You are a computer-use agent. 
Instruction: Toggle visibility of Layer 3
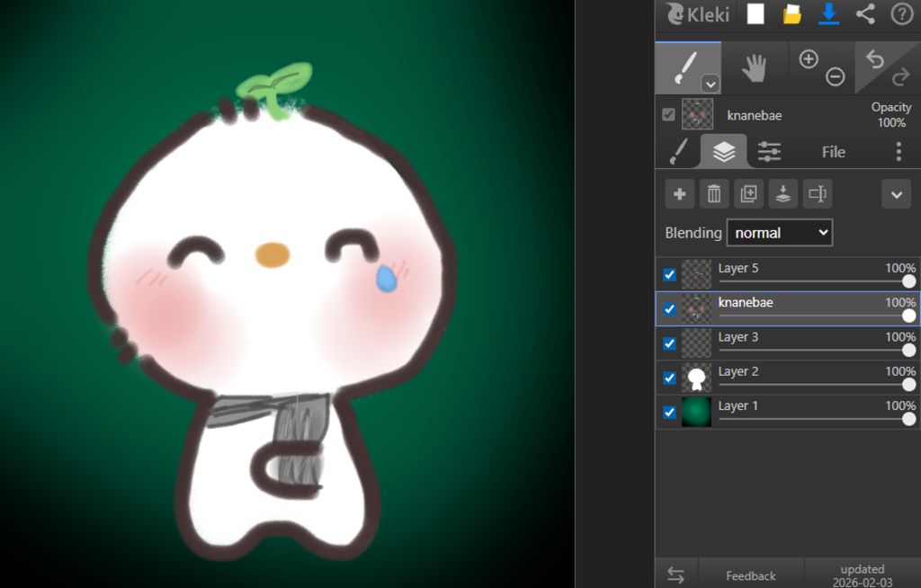point(669,343)
